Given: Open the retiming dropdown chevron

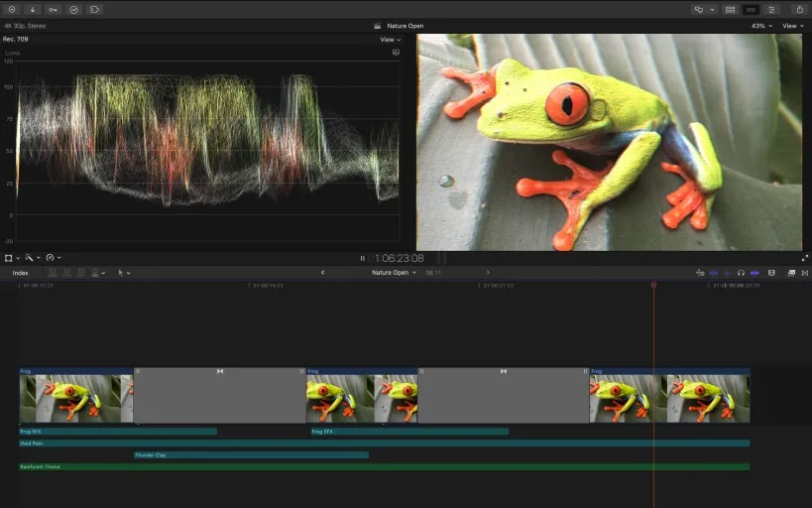Looking at the screenshot, I should coord(59,258).
